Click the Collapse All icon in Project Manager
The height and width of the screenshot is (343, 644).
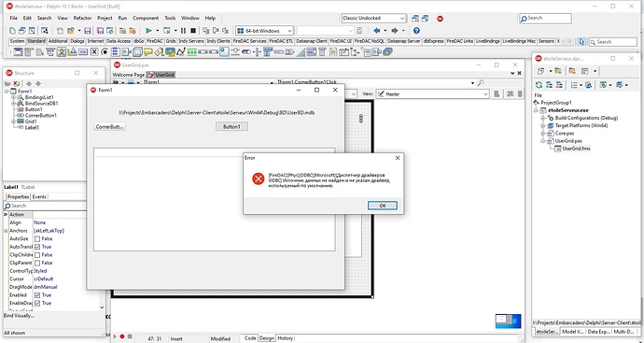559,85
